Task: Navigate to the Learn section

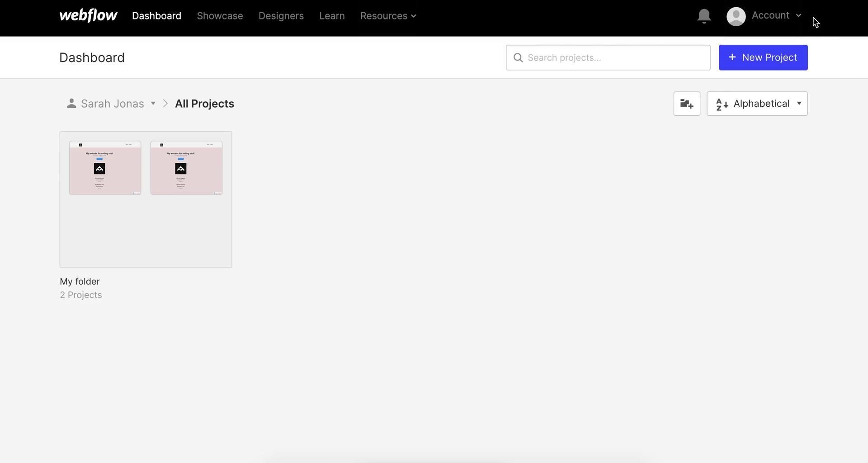Action: pyautogui.click(x=331, y=16)
